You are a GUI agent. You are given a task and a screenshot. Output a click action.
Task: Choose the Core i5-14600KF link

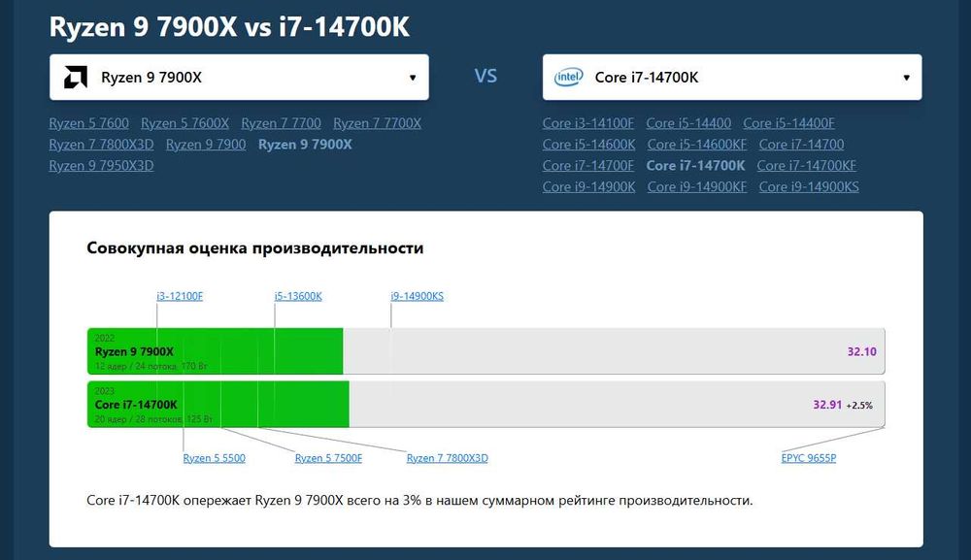click(x=697, y=145)
